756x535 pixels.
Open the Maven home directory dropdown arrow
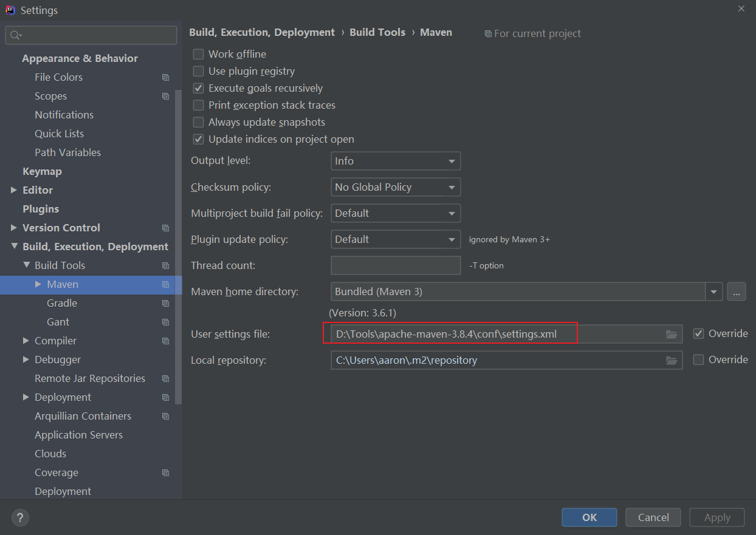713,292
